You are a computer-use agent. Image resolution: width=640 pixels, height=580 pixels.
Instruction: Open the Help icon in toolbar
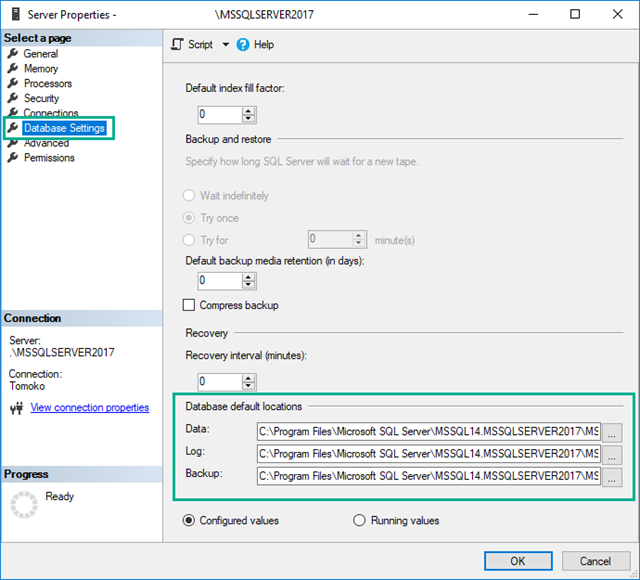coord(243,45)
